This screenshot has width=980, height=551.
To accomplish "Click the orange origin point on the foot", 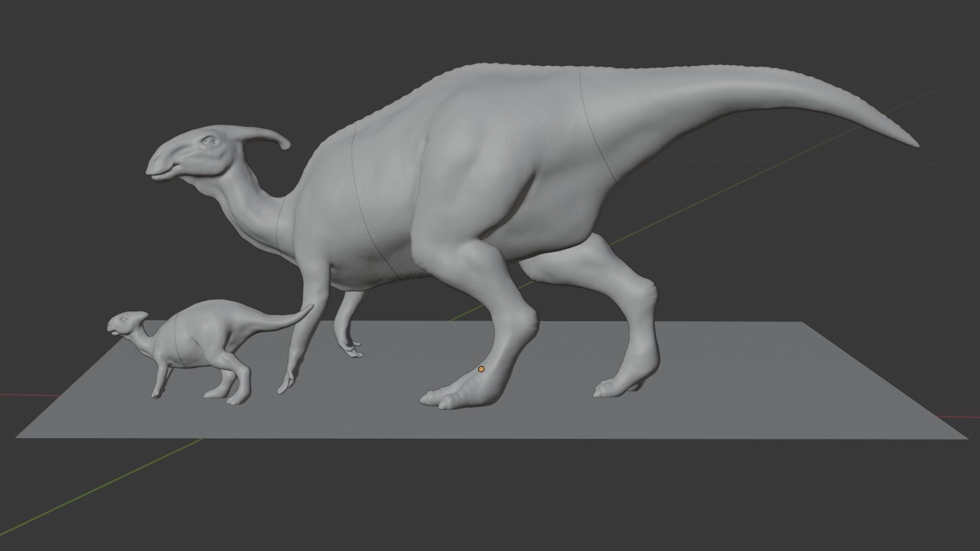I will [481, 369].
